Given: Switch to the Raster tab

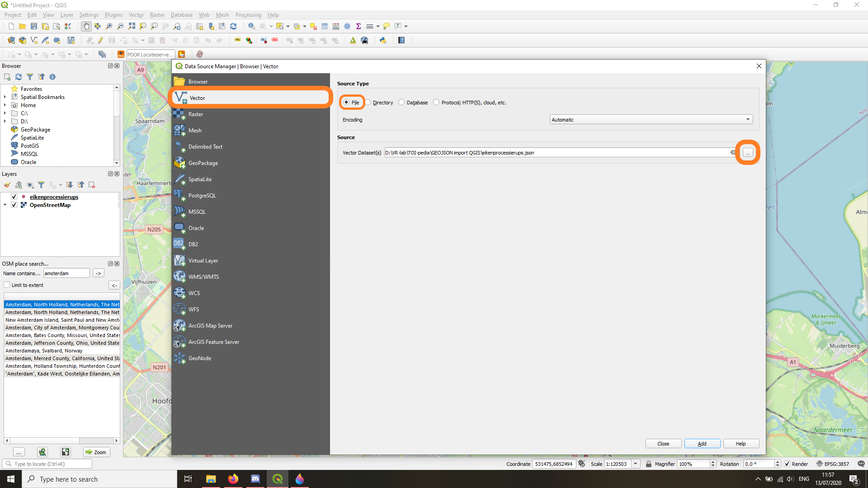Looking at the screenshot, I should click(x=196, y=114).
